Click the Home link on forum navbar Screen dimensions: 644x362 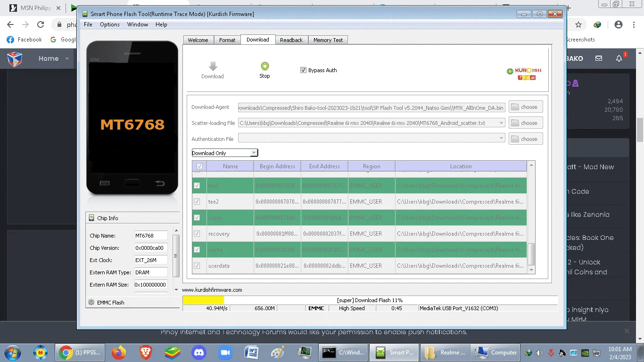49,58
